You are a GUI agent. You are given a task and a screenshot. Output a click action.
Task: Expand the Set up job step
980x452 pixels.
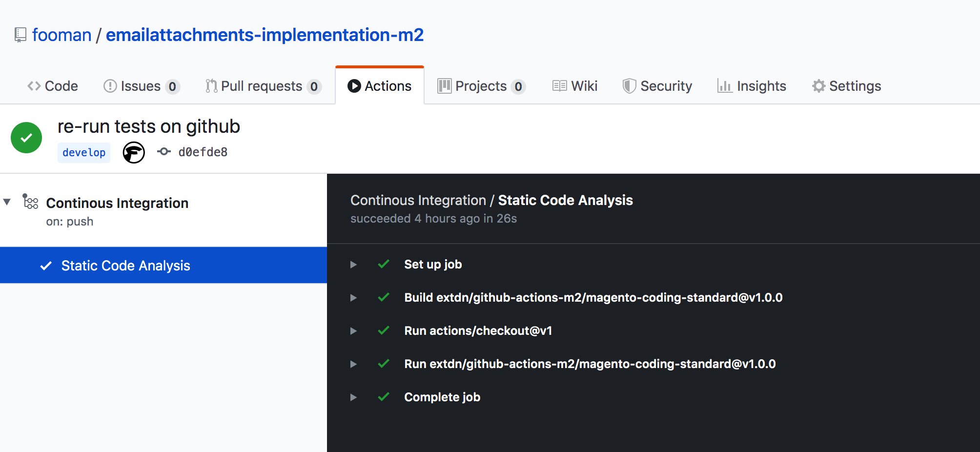tap(353, 265)
